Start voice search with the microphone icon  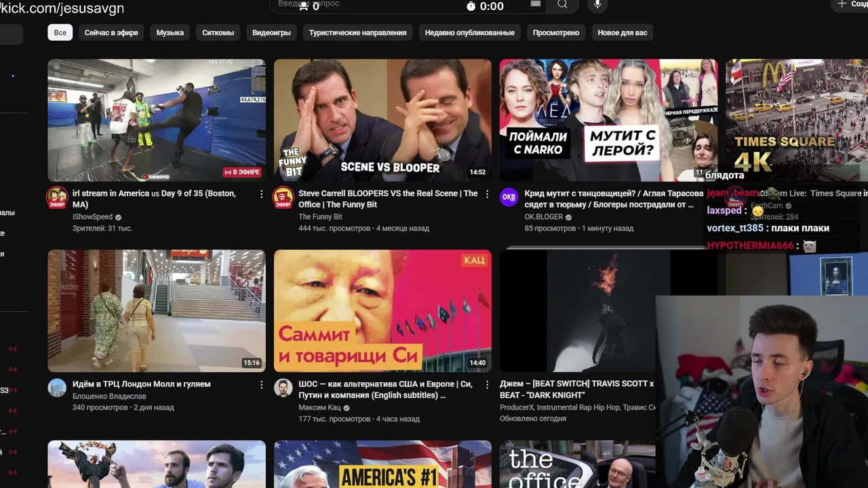597,5
